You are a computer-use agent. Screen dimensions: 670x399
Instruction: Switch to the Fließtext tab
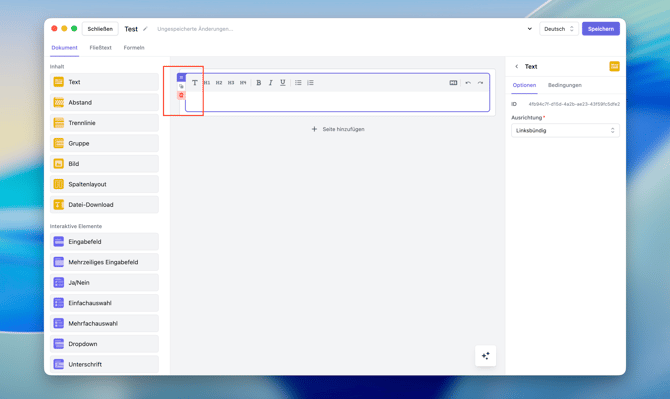(100, 48)
